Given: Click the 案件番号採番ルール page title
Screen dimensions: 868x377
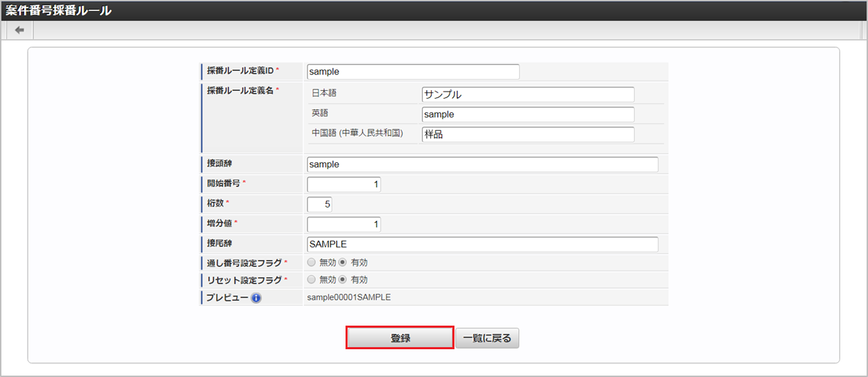Looking at the screenshot, I should 59,10.
